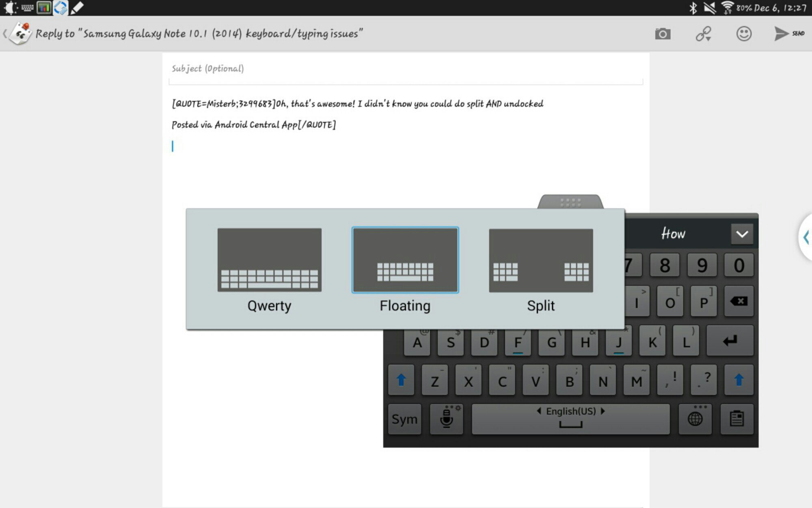The height and width of the screenshot is (508, 812).
Task: Tap the pen notification icon in status bar
Action: (77, 8)
